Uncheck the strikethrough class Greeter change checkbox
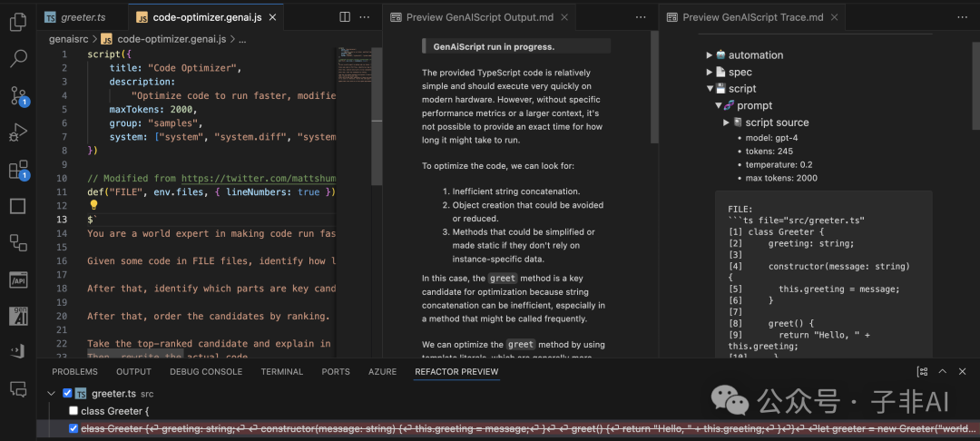Viewport: 980px width, 441px height. (73, 428)
